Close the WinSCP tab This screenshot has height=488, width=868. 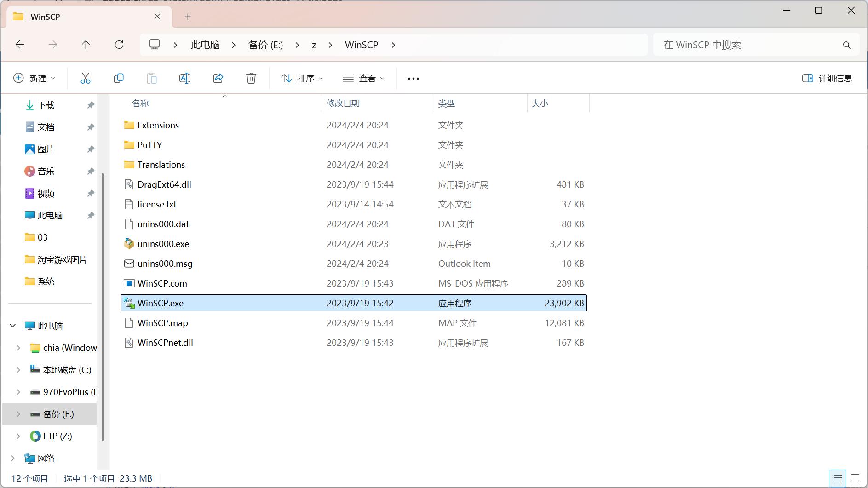pyautogui.click(x=157, y=17)
